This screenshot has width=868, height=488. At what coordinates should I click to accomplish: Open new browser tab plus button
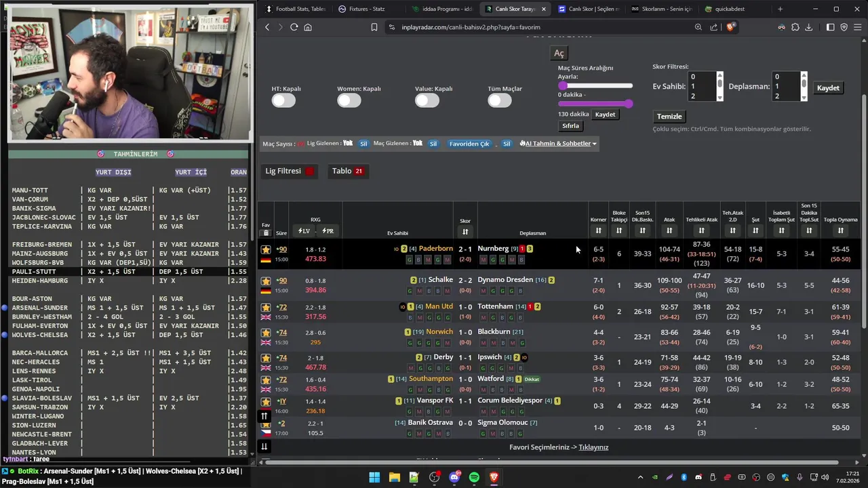point(780,9)
